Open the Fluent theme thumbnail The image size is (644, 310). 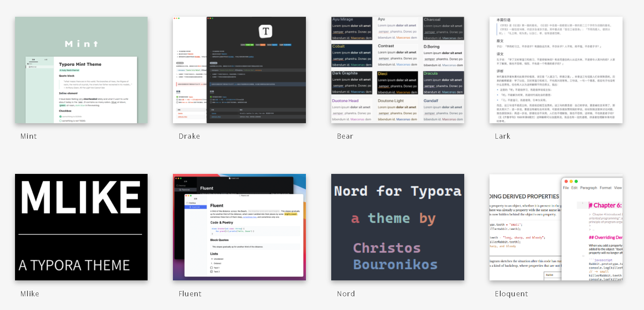pos(239,227)
